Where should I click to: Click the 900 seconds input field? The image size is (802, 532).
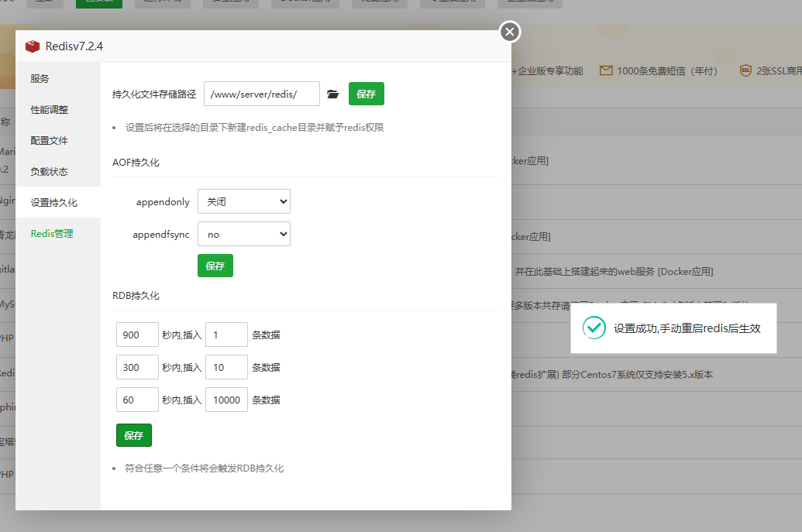tap(137, 335)
